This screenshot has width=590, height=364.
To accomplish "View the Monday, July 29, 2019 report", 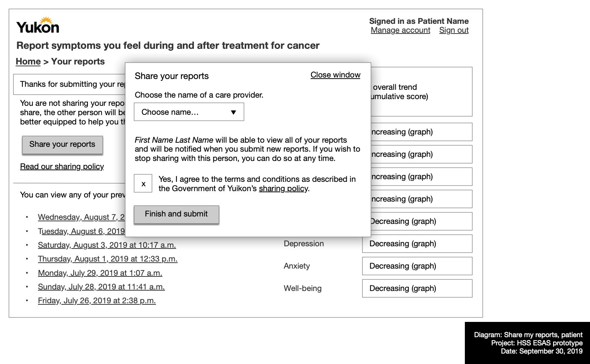I will 100,273.
